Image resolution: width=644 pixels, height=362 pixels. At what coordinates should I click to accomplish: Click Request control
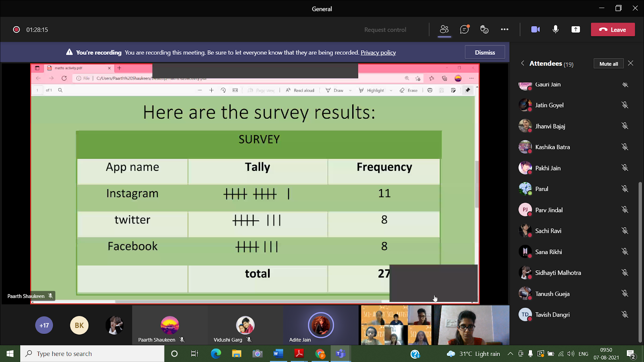385,30
